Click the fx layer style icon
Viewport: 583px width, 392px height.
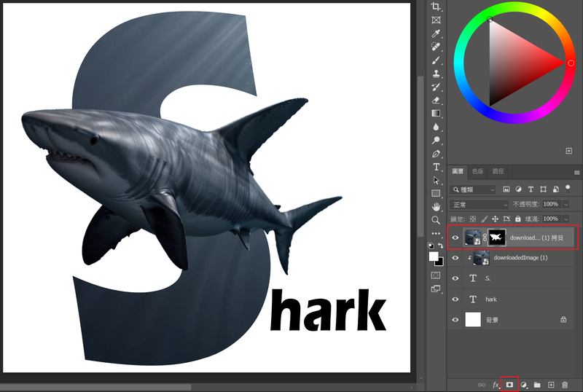point(496,384)
